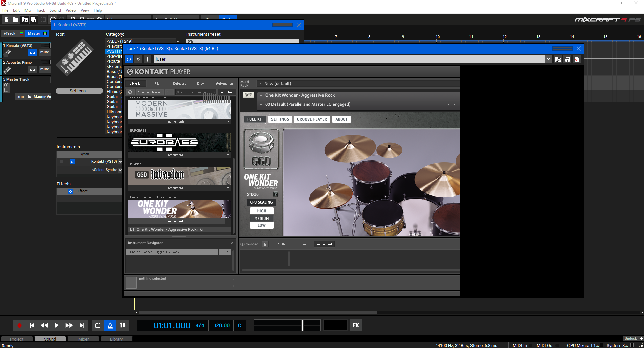
Task: Create a new project with the blank-page icon
Action: [x=6, y=20]
